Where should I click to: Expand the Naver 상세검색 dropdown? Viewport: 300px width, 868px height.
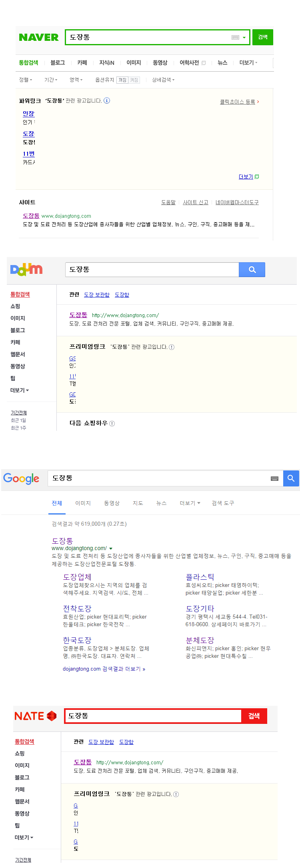click(163, 80)
